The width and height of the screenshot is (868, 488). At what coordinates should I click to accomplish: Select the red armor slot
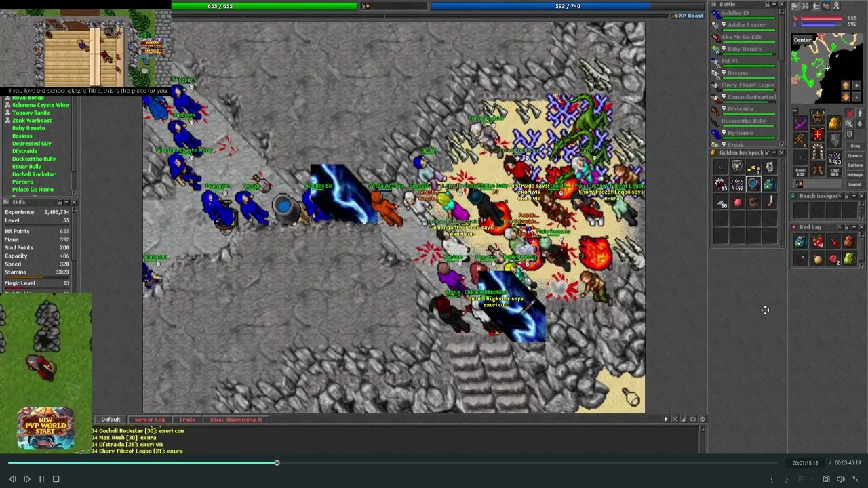click(x=817, y=134)
